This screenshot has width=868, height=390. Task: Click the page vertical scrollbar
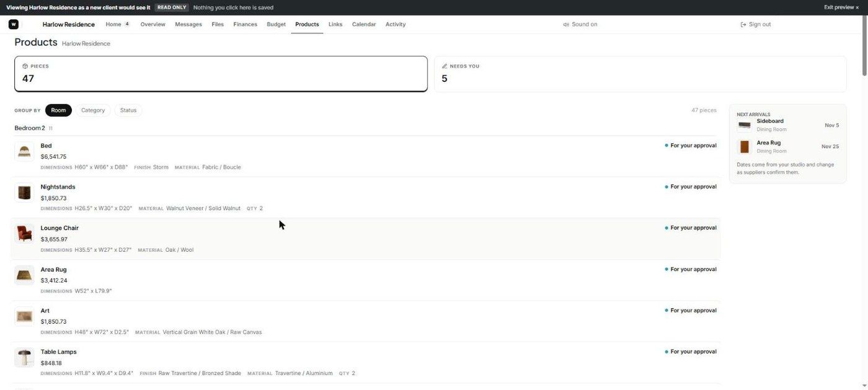coord(864,47)
